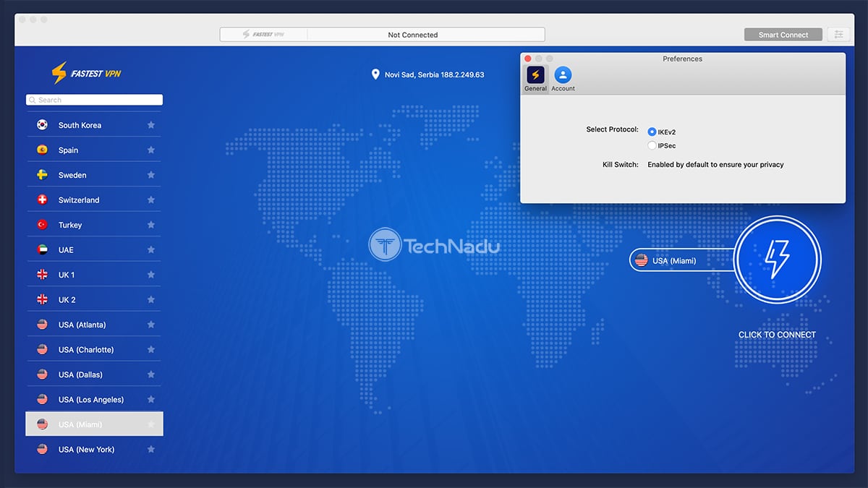The height and width of the screenshot is (488, 868).
Task: Switch to the General preferences tab
Action: coord(535,79)
